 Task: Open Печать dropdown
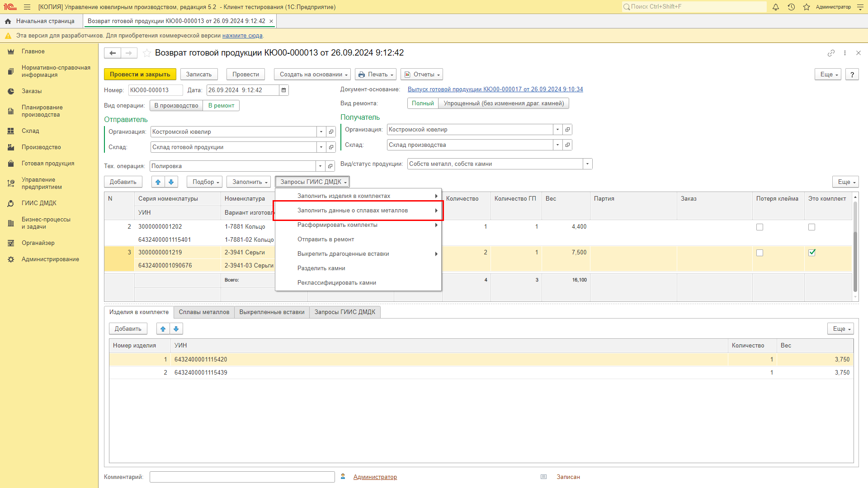click(x=376, y=75)
